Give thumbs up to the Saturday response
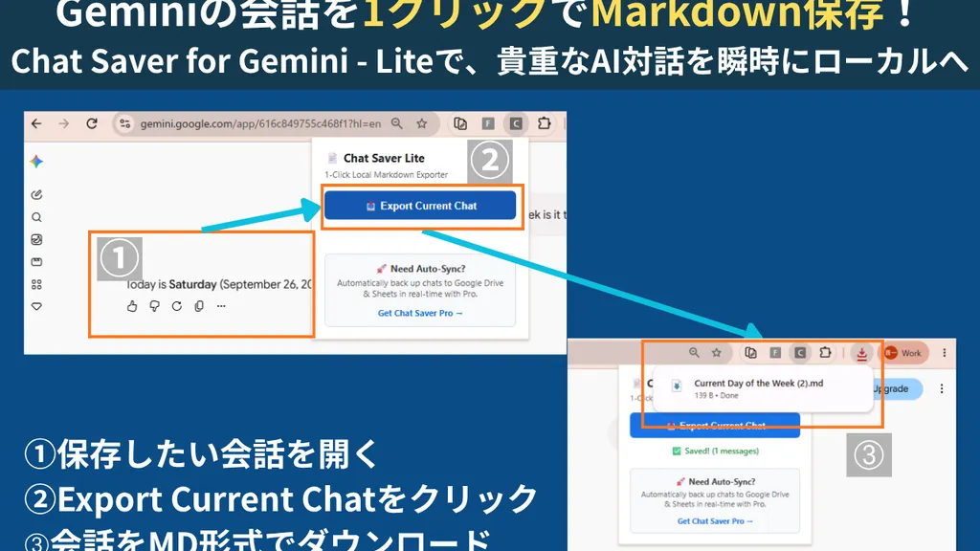Image resolution: width=980 pixels, height=551 pixels. coord(132,306)
